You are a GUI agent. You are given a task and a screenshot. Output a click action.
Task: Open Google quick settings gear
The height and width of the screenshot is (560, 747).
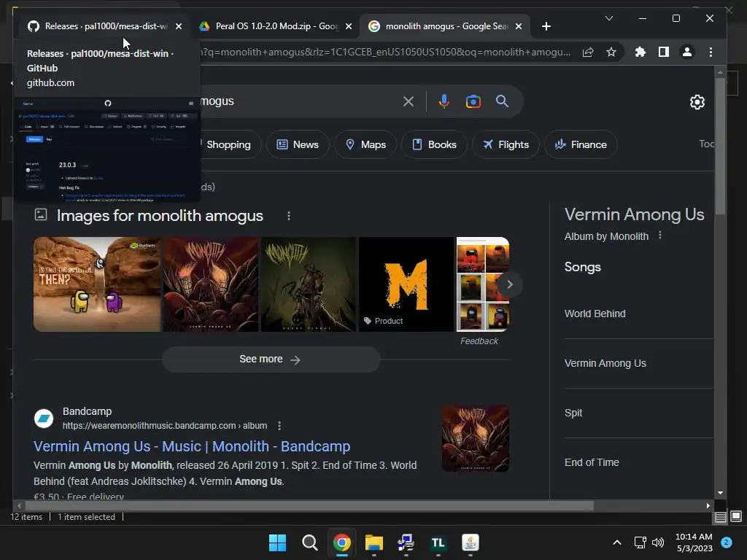point(697,102)
